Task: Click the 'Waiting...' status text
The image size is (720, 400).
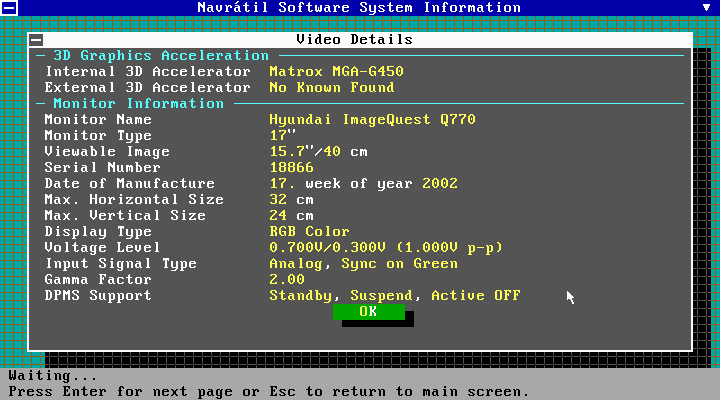Action: pyautogui.click(x=53, y=376)
